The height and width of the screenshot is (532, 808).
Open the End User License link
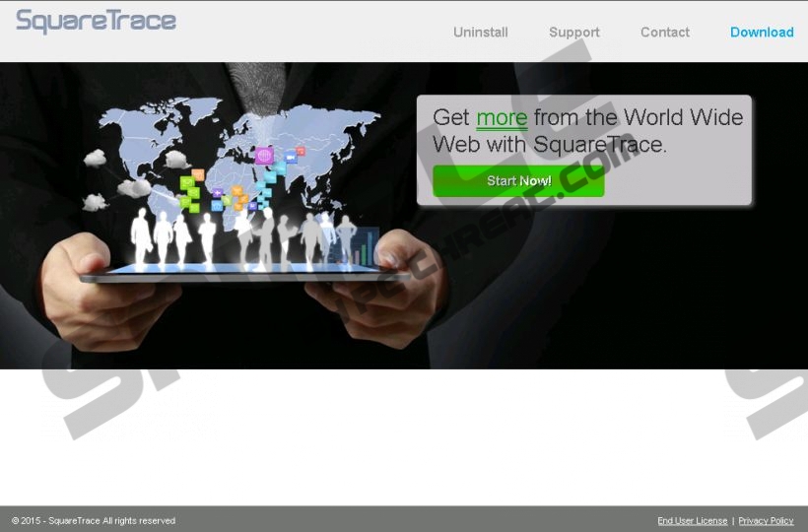click(x=692, y=521)
